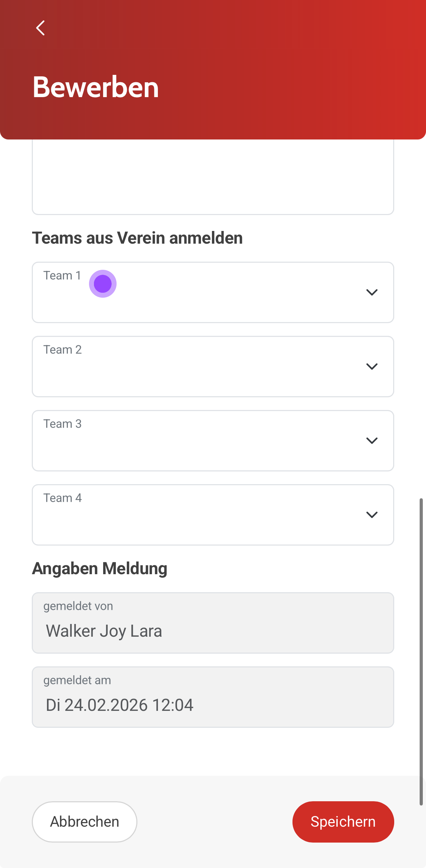Expand the Team 4 selection by its label
The width and height of the screenshot is (426, 868).
pos(63,498)
